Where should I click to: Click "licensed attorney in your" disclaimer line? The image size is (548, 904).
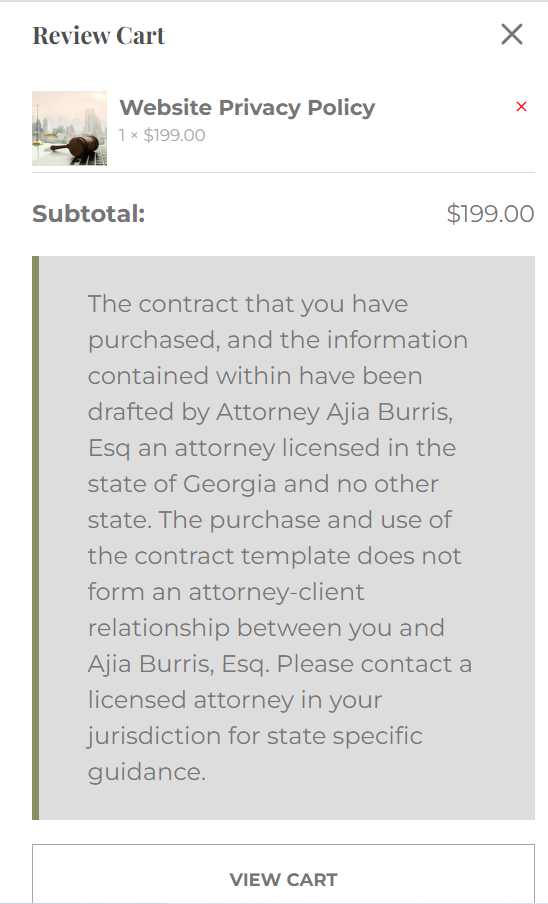click(235, 700)
